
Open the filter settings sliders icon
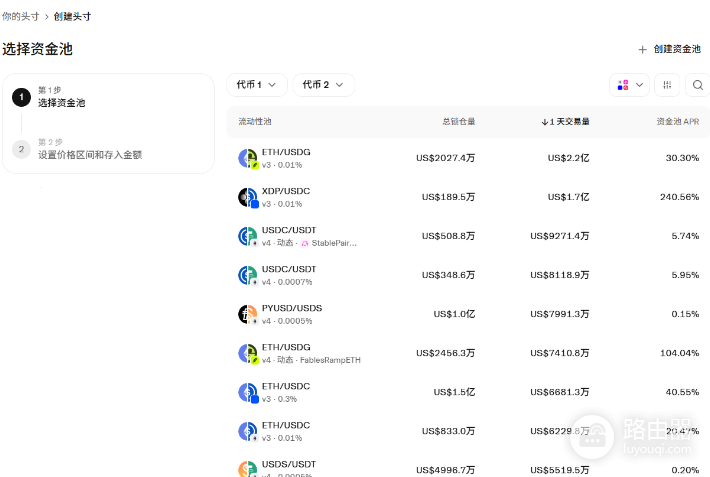pyautogui.click(x=667, y=85)
